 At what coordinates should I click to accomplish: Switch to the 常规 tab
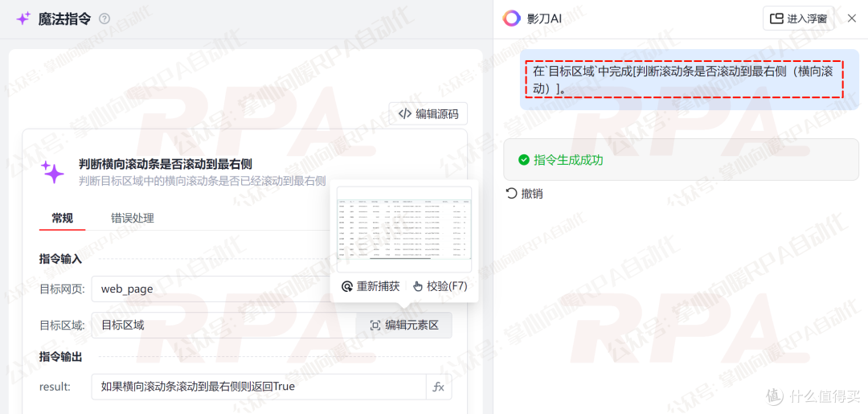pos(63,218)
